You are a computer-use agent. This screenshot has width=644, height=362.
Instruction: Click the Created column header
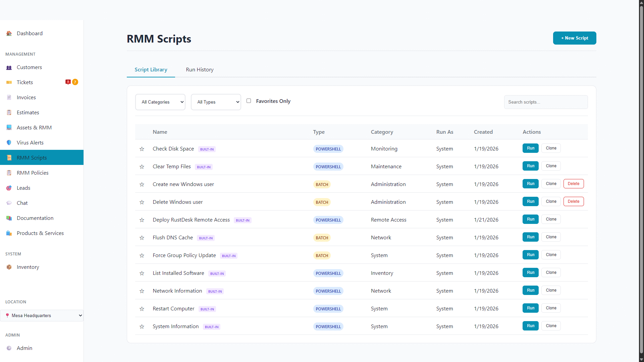tap(483, 132)
